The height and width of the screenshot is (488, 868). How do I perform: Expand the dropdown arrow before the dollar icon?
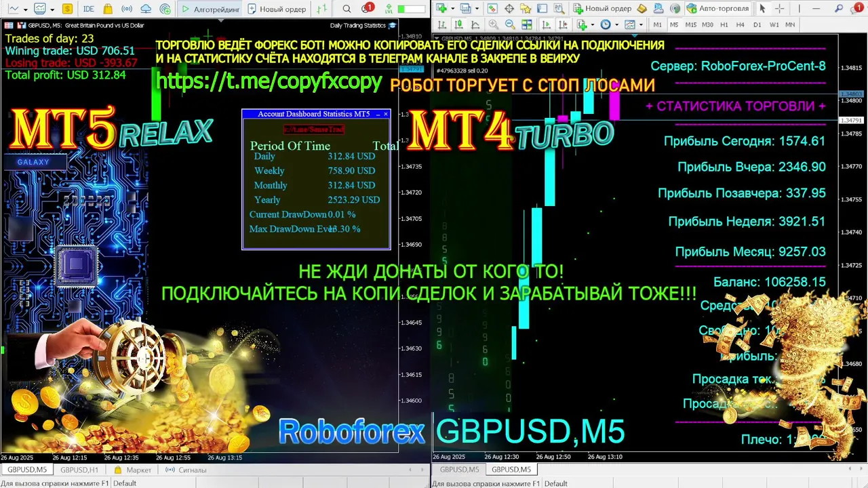[x=52, y=9]
